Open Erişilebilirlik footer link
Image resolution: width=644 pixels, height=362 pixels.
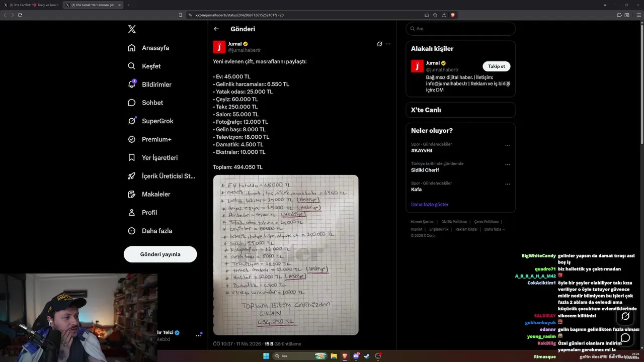pos(439,229)
